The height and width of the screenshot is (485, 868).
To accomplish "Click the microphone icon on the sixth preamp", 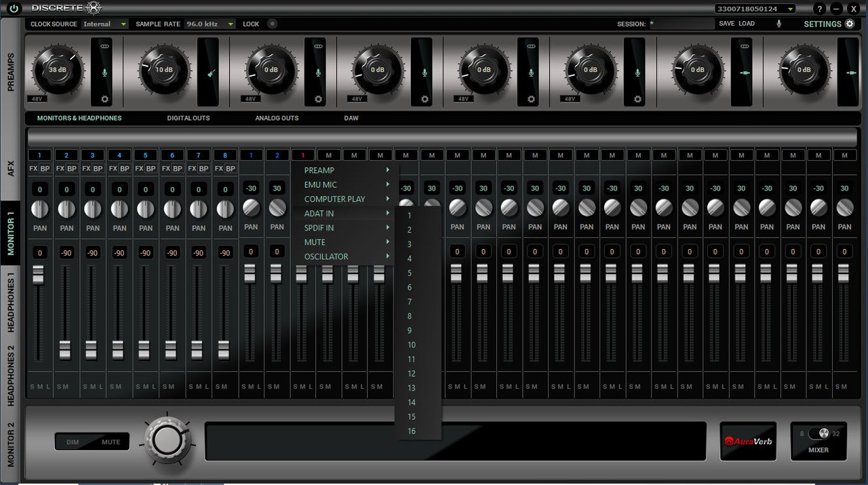I will click(637, 73).
